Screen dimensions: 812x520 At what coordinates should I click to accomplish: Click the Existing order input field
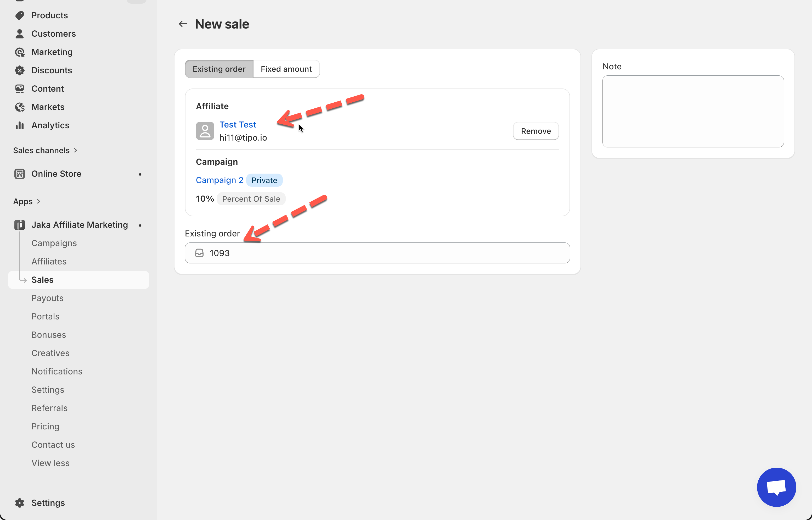tap(377, 253)
